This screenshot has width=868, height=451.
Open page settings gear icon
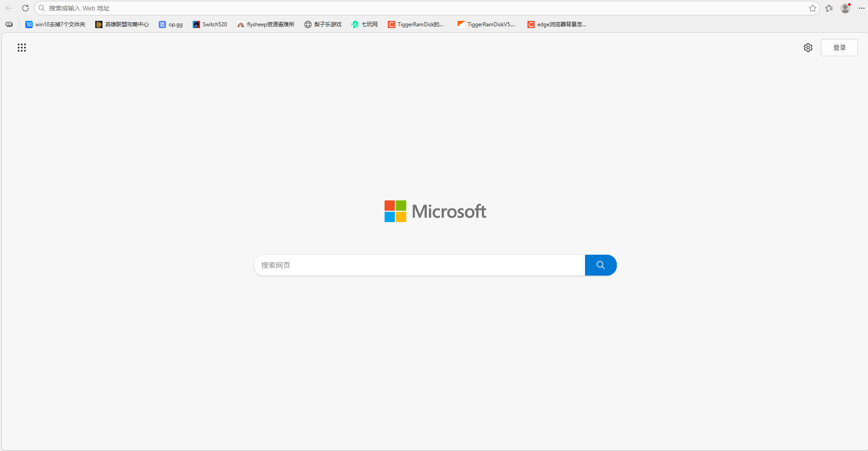[x=808, y=48]
